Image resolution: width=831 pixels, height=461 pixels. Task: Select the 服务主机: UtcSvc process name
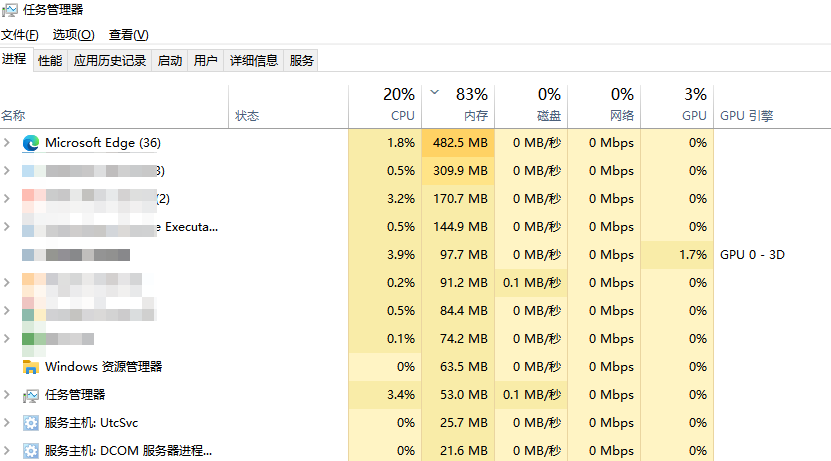[91, 423]
